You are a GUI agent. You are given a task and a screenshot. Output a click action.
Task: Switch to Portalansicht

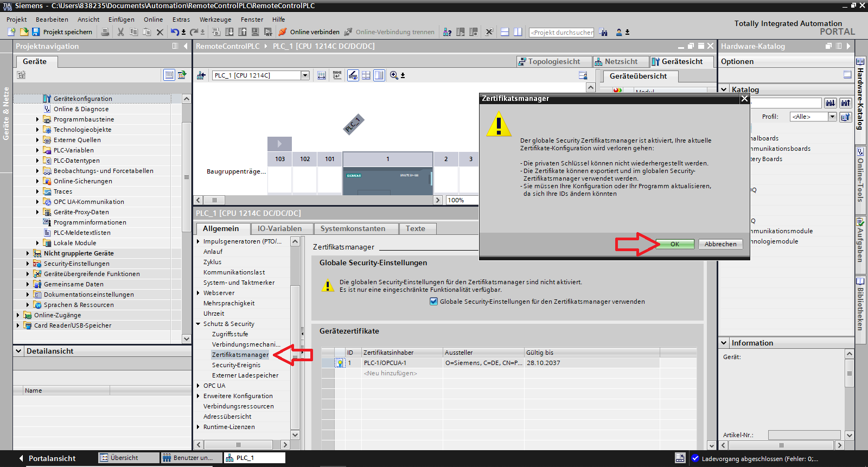(48, 458)
